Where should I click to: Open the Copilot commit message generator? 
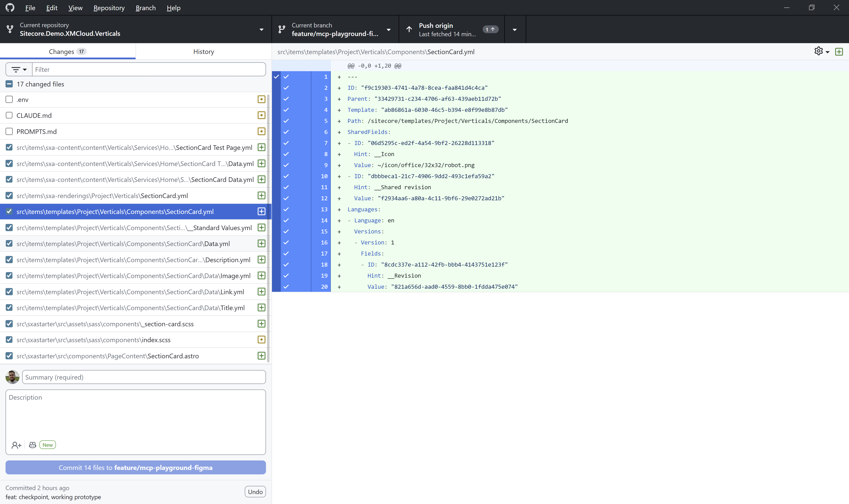click(32, 445)
